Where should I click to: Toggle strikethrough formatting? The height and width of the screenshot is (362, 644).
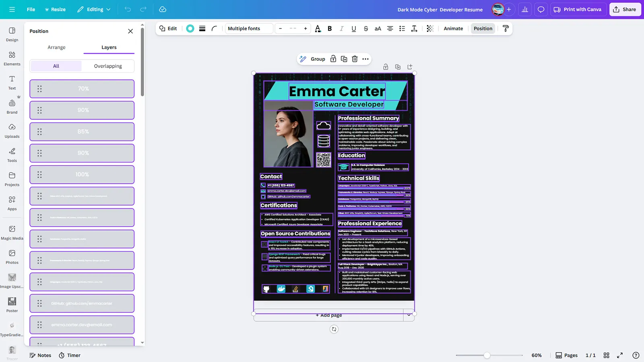pos(365,29)
